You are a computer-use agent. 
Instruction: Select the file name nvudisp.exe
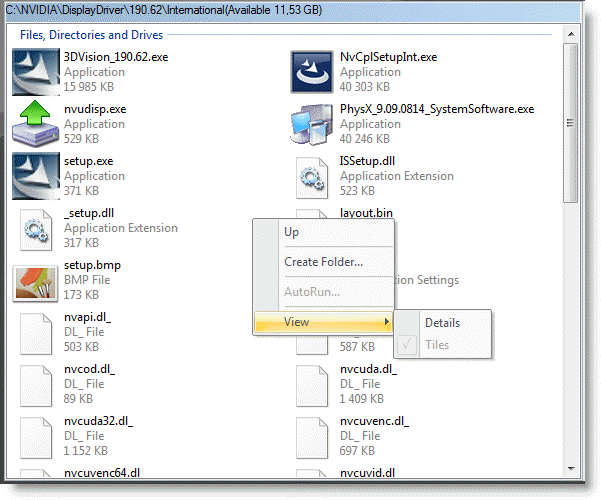(x=95, y=109)
